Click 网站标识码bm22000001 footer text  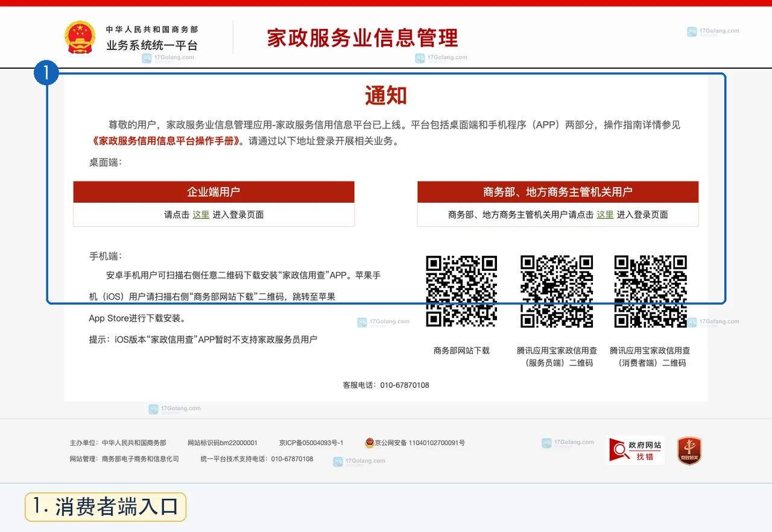(223, 443)
